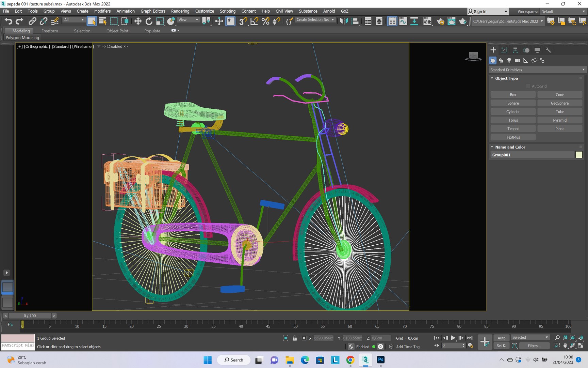588x368 pixels.
Task: Select the Select and Move tool
Action: point(138,21)
